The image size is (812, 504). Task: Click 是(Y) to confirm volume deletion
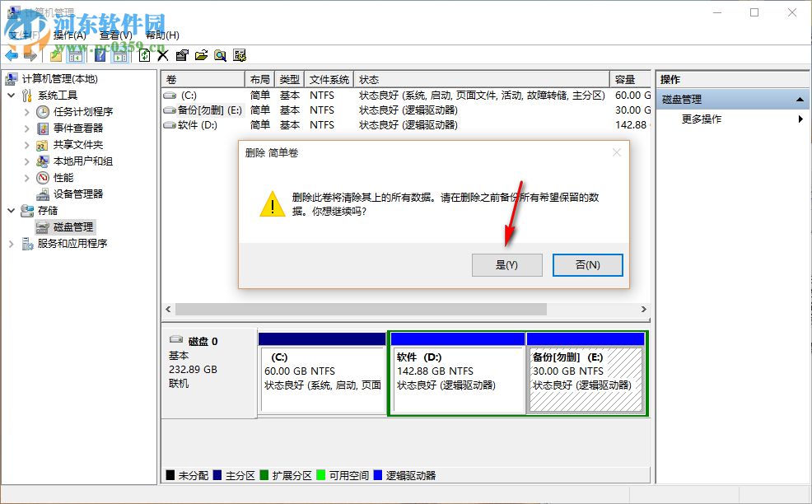tap(506, 264)
